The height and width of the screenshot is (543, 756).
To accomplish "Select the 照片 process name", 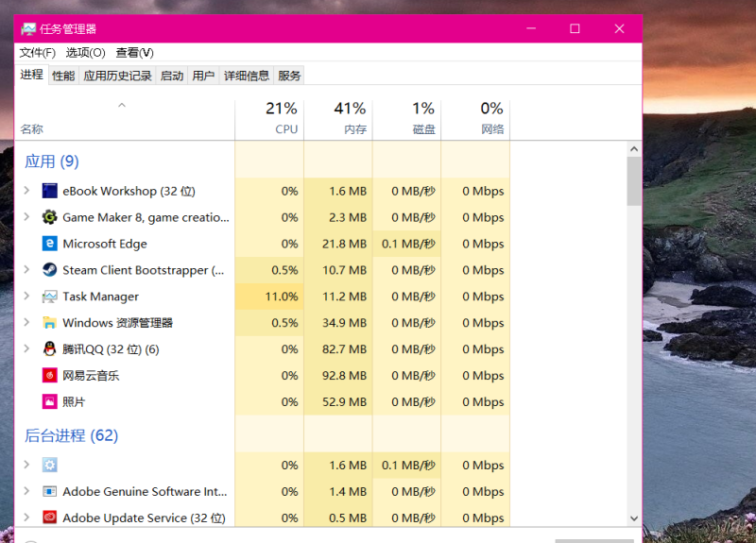I will pos(74,402).
